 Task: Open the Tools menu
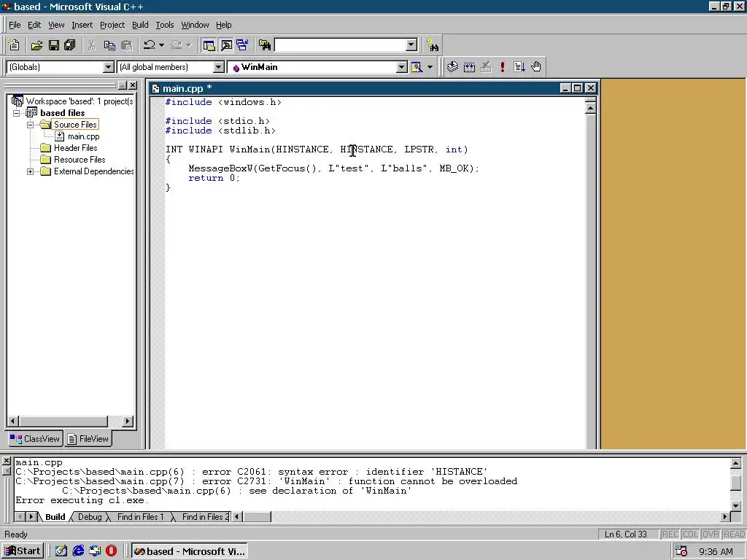[165, 25]
